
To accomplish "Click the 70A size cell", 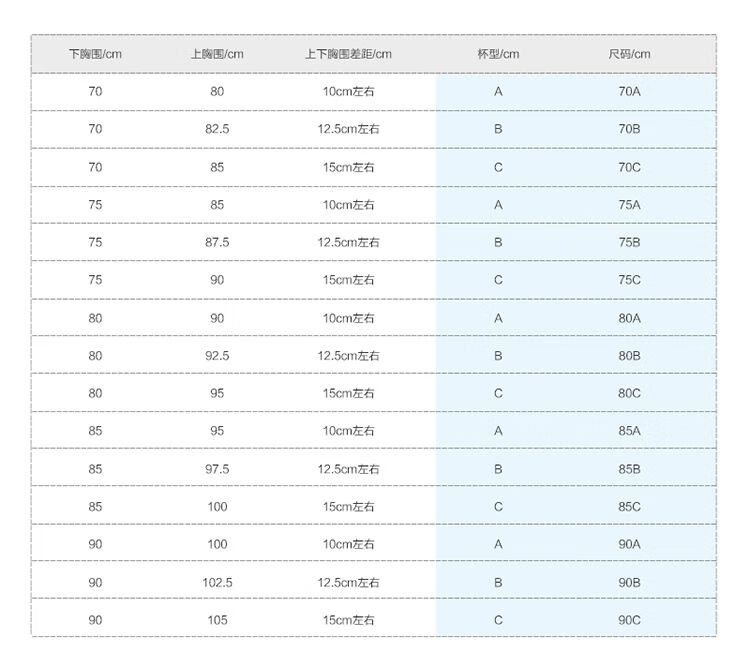I will point(629,92).
